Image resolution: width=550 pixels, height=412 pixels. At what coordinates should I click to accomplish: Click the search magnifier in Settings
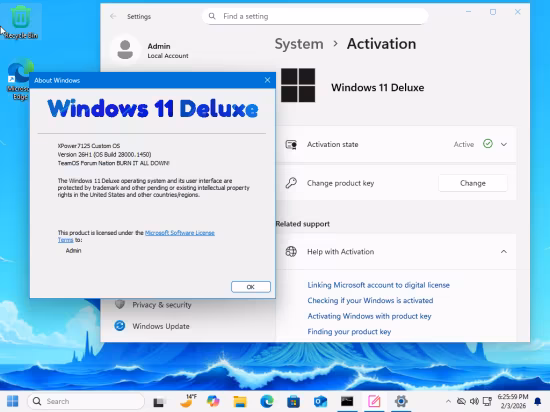[x=212, y=16]
